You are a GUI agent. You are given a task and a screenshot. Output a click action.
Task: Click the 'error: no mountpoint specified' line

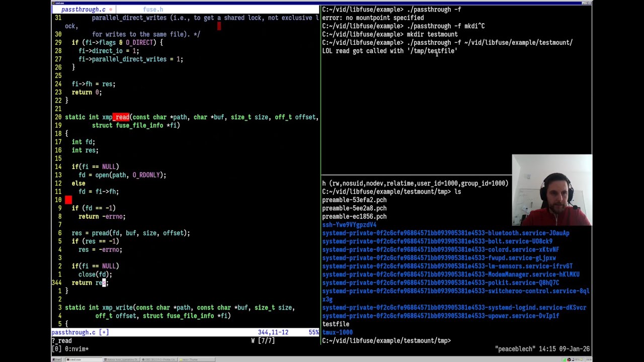(x=373, y=18)
